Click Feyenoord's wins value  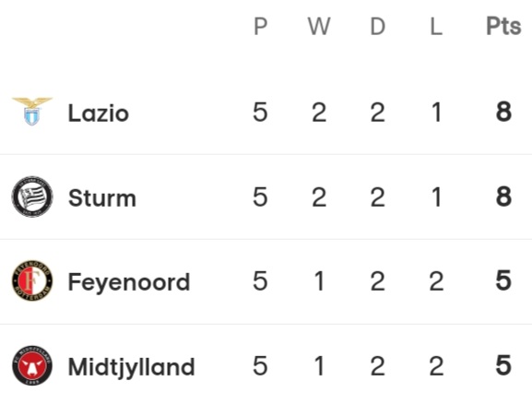pos(319,281)
